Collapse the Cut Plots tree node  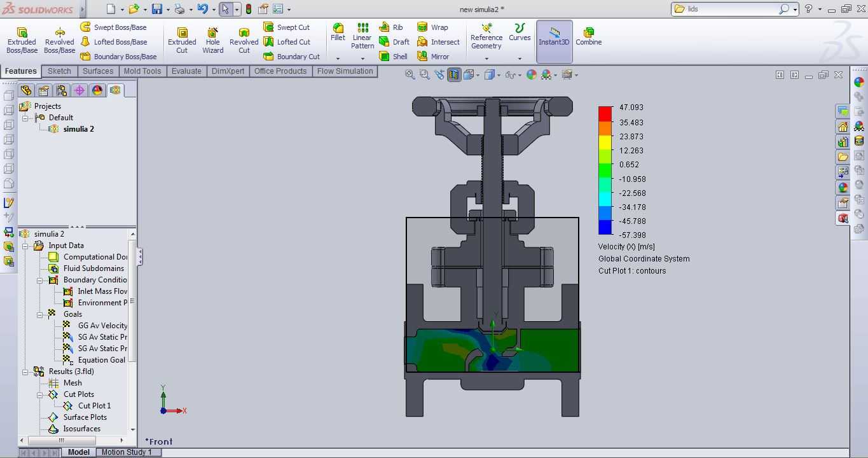pos(40,394)
